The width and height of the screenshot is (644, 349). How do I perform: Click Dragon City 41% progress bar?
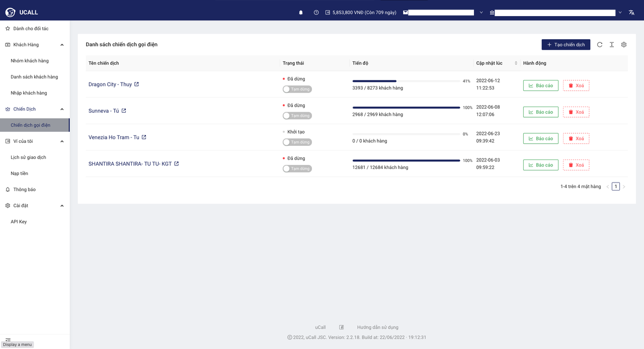[x=406, y=81]
